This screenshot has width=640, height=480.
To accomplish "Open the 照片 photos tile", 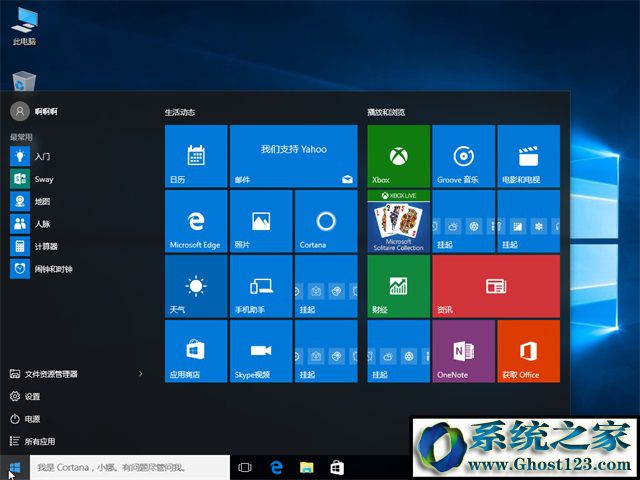I will coord(261,221).
